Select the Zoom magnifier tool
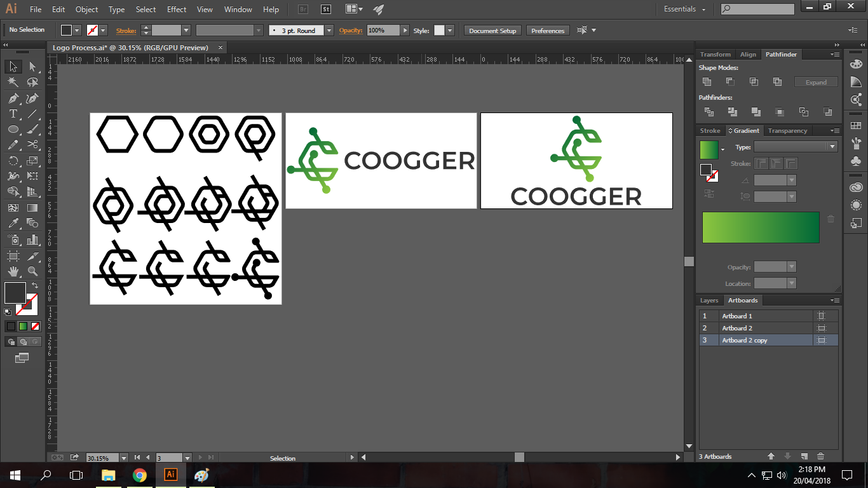Screen dimensions: 868x488 (32, 271)
